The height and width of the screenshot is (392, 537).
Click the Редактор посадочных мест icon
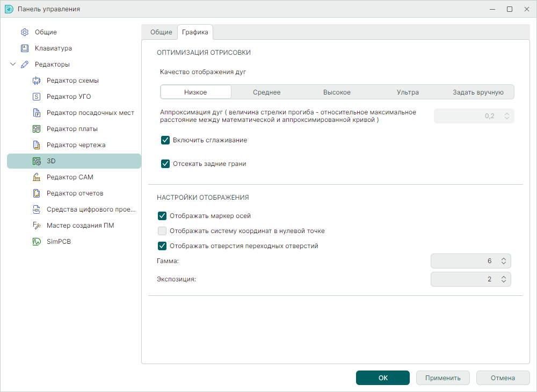(37, 113)
